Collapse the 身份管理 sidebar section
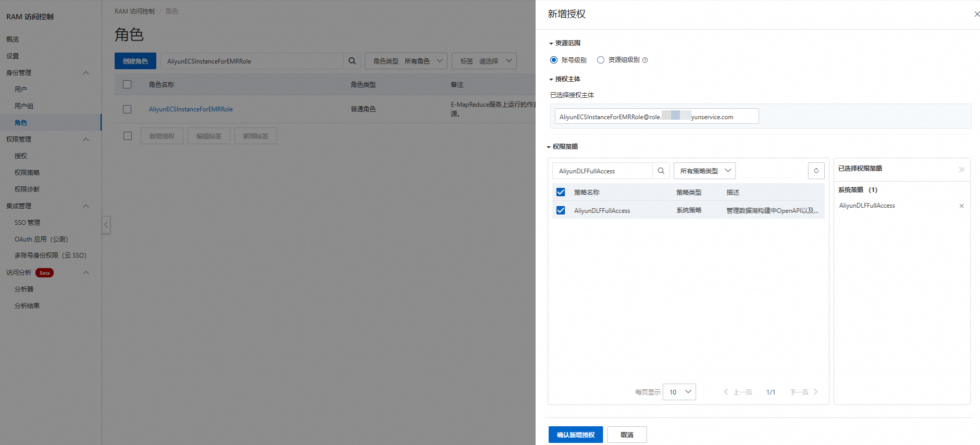This screenshot has width=980, height=445. click(x=86, y=73)
